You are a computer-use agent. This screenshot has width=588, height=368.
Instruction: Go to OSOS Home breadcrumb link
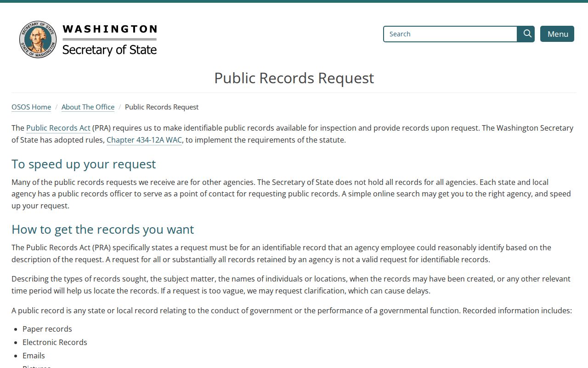click(x=31, y=107)
